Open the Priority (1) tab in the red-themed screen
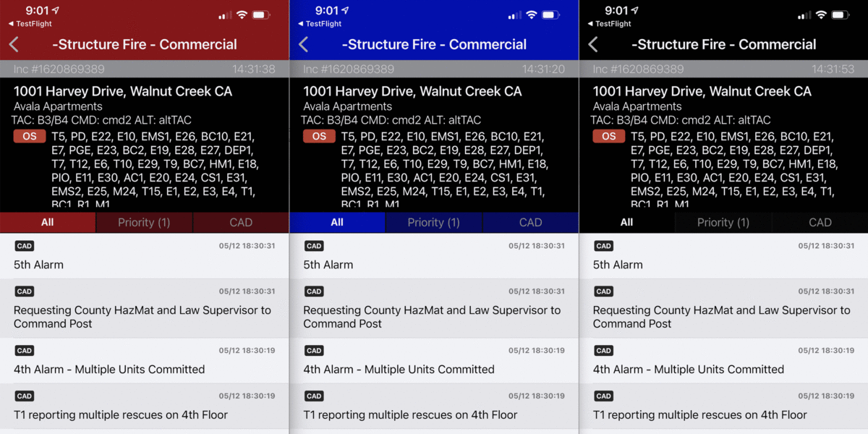 (144, 222)
